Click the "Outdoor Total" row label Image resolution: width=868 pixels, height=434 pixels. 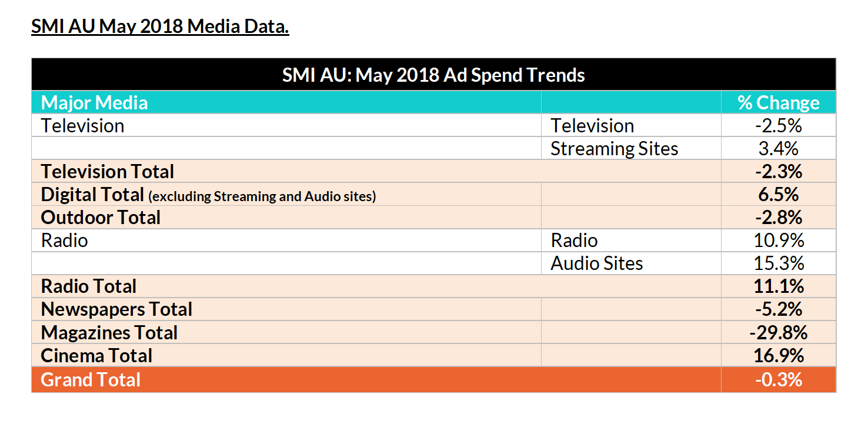[x=101, y=218]
